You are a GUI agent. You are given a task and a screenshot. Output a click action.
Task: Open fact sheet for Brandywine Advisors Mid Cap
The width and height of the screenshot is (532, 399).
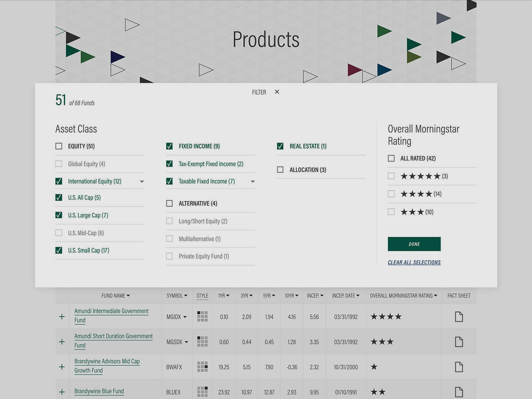tap(459, 367)
